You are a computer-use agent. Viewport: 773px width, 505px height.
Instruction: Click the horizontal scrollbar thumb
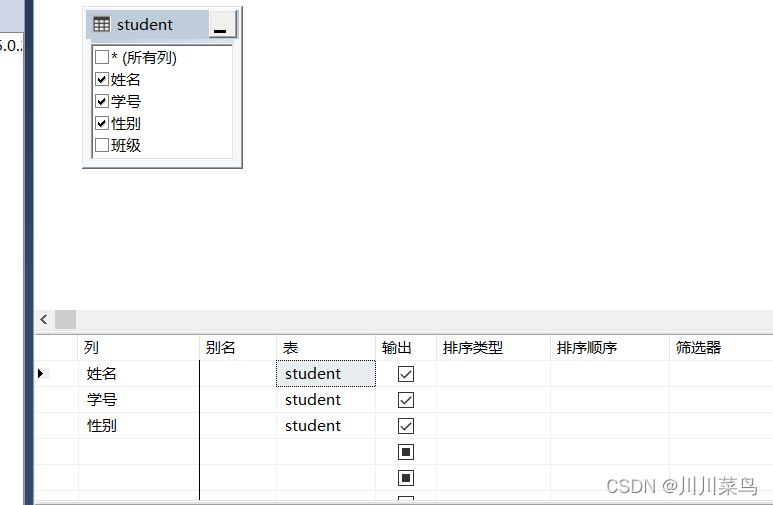coord(65,320)
